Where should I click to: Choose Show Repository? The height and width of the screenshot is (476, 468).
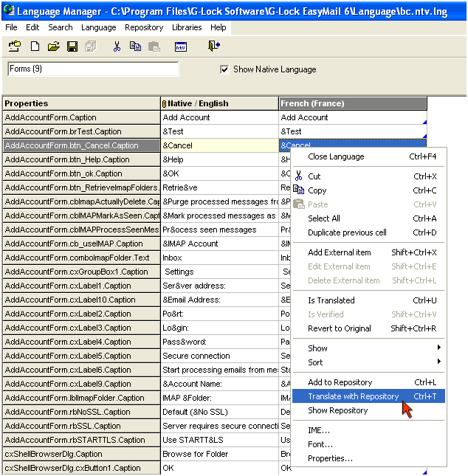coord(368,410)
